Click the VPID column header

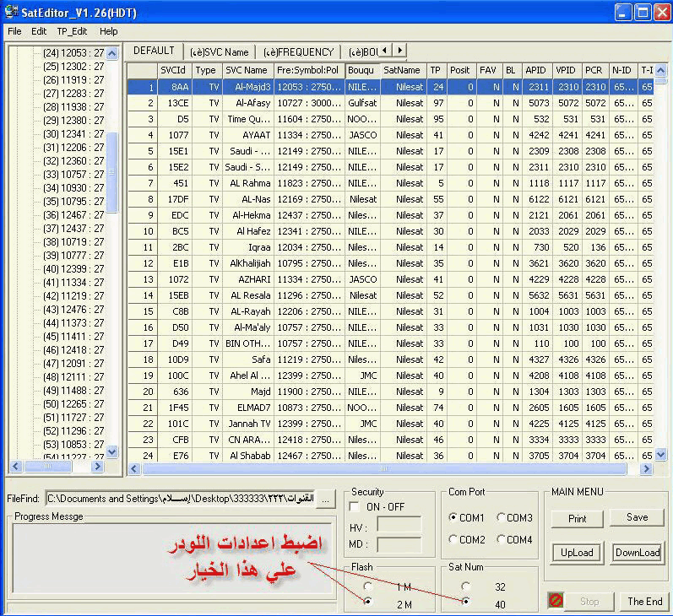pos(566,70)
